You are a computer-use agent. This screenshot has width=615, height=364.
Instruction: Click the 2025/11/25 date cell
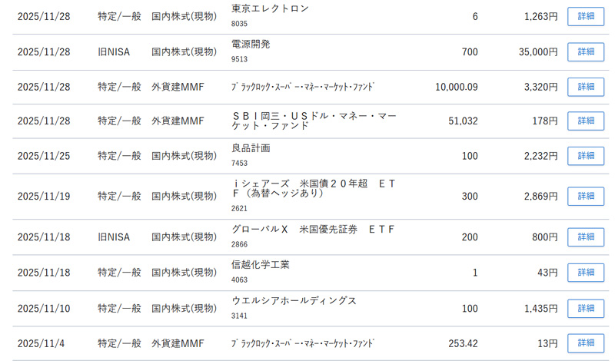(x=43, y=156)
